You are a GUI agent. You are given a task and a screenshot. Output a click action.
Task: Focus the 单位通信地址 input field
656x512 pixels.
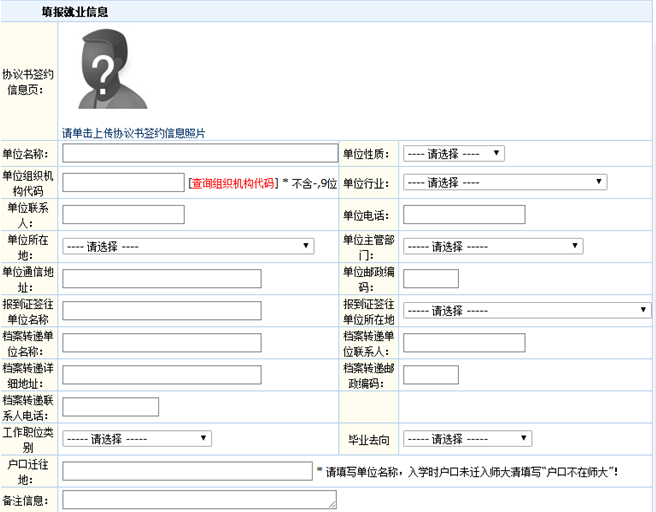click(x=162, y=279)
